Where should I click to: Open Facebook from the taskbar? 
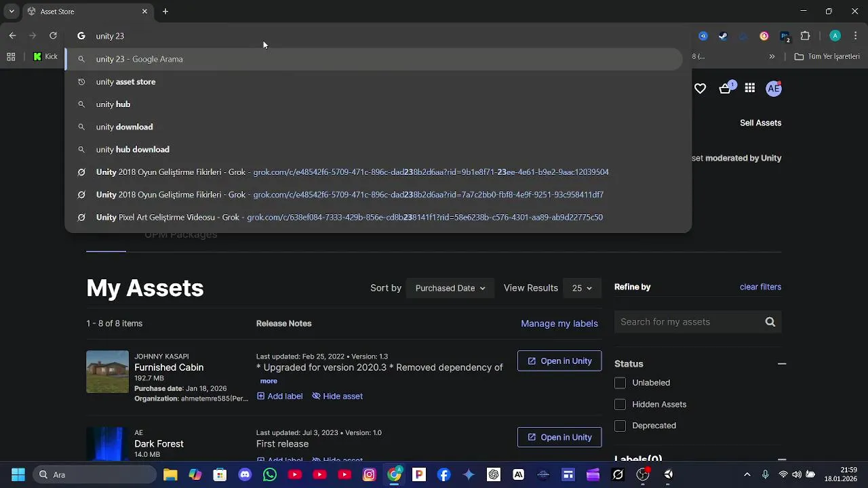443,474
